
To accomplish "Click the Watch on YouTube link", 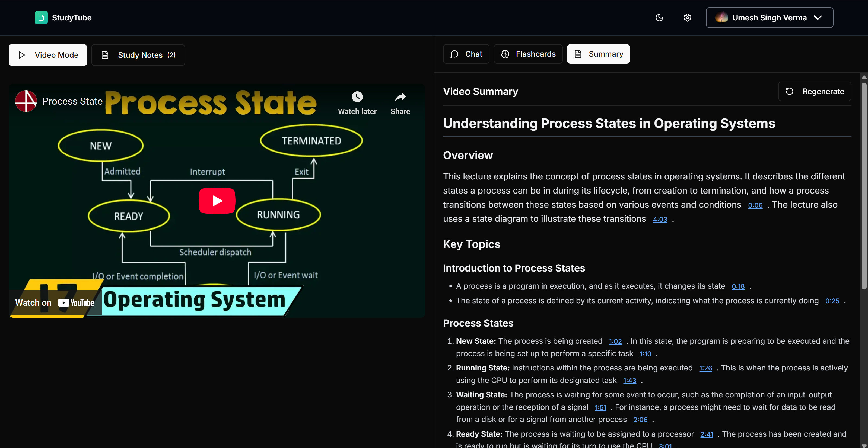I will coord(54,302).
